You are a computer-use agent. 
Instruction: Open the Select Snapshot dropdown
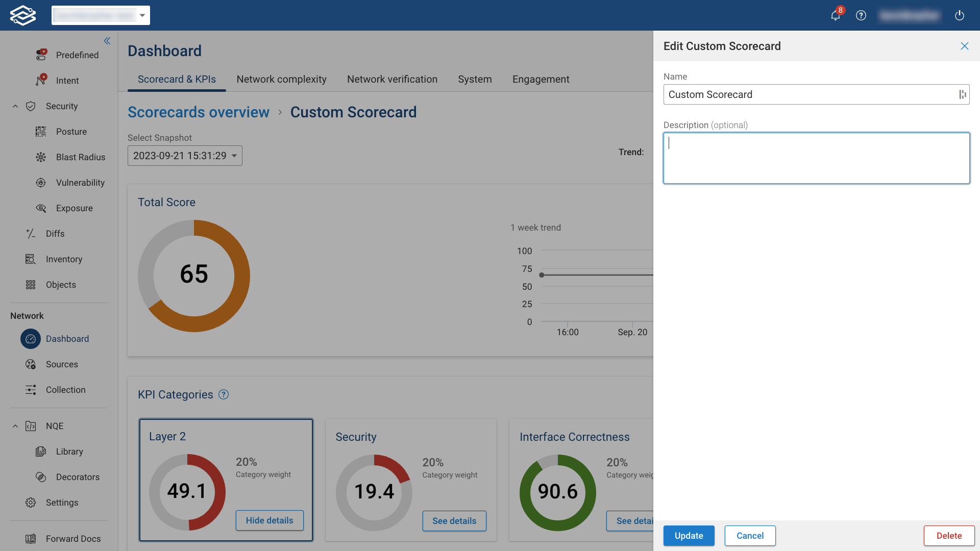click(185, 156)
